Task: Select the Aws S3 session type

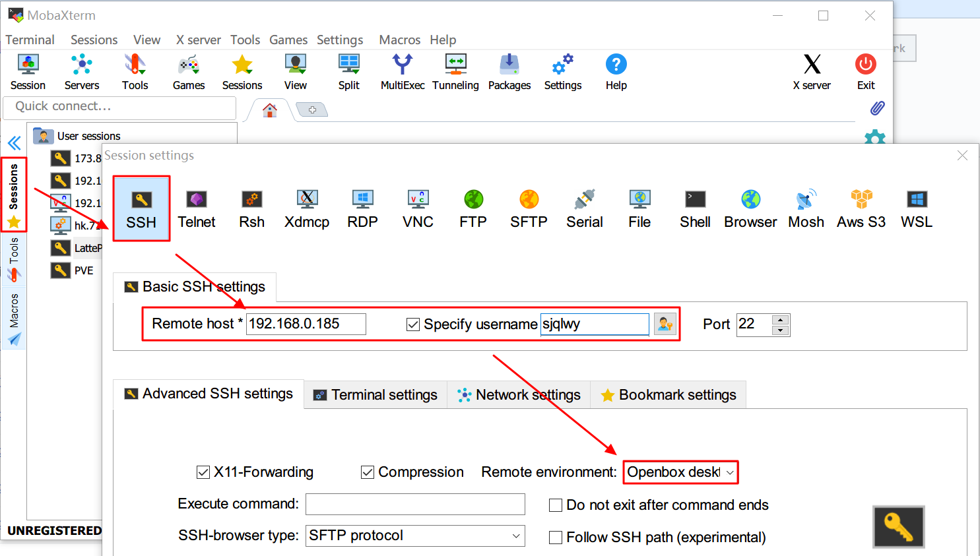Action: point(861,208)
